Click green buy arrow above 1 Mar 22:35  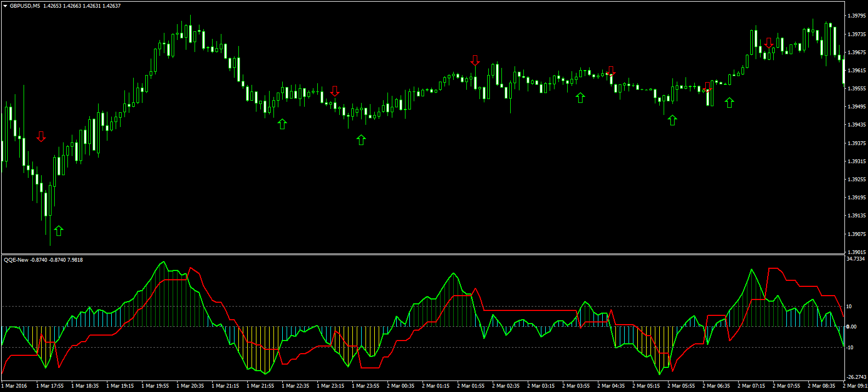pyautogui.click(x=282, y=124)
